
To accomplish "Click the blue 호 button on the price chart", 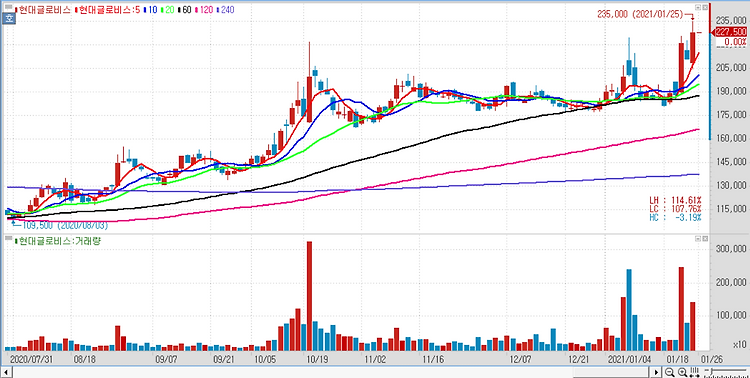I will click(x=8, y=19).
